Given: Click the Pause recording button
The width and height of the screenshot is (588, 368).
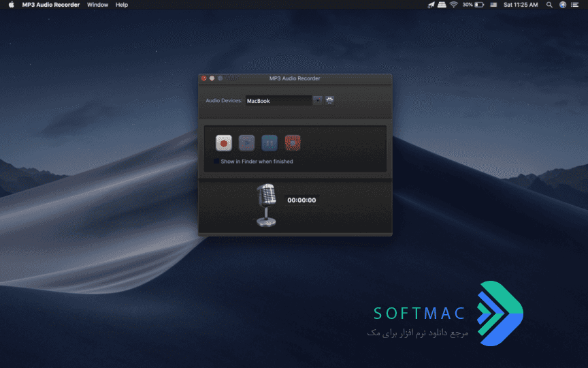Looking at the screenshot, I should click(x=269, y=143).
